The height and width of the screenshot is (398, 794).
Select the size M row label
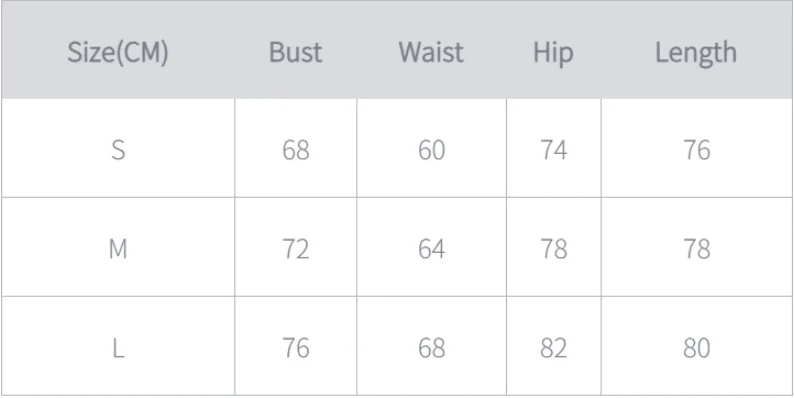(x=118, y=249)
